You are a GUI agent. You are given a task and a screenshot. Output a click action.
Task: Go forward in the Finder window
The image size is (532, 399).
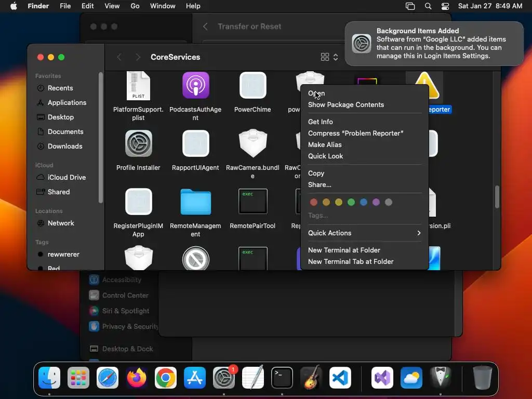tap(138, 57)
